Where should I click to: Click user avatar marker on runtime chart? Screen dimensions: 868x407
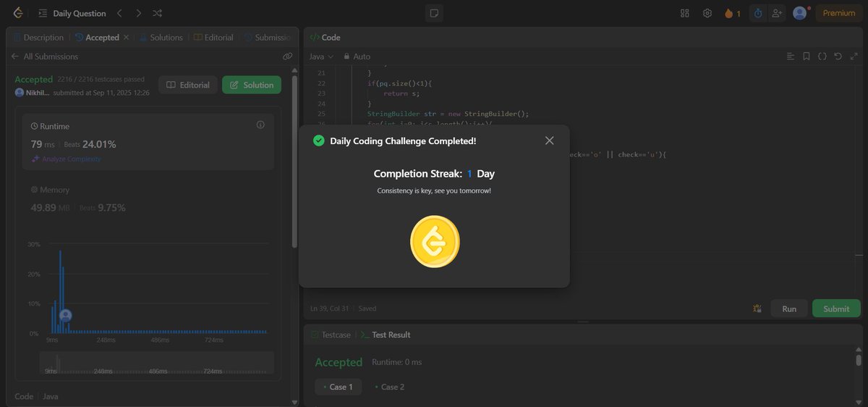click(x=66, y=316)
